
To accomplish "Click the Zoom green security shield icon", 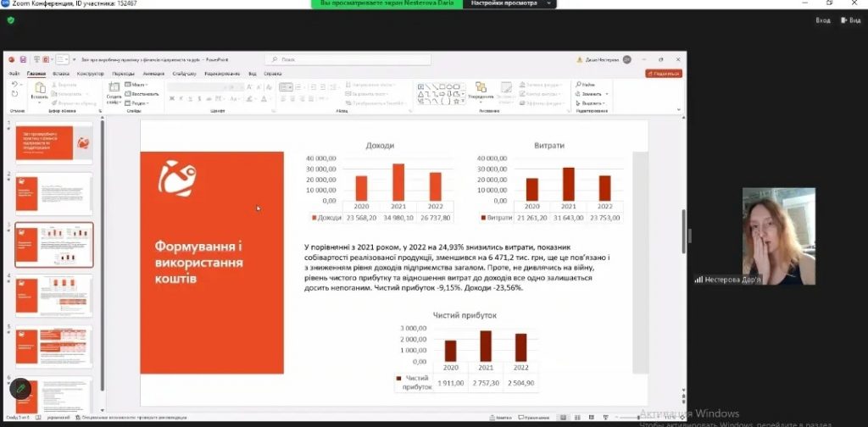I will (10, 19).
